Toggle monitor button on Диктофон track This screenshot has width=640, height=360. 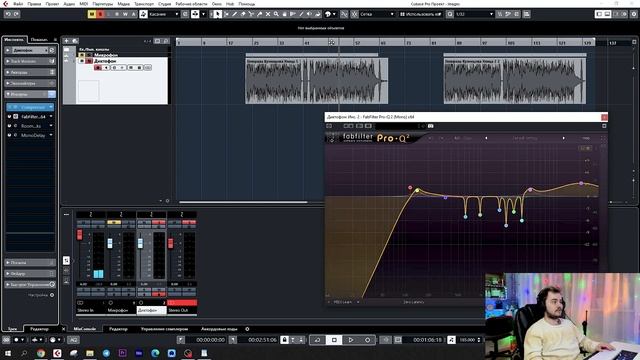coord(106,67)
